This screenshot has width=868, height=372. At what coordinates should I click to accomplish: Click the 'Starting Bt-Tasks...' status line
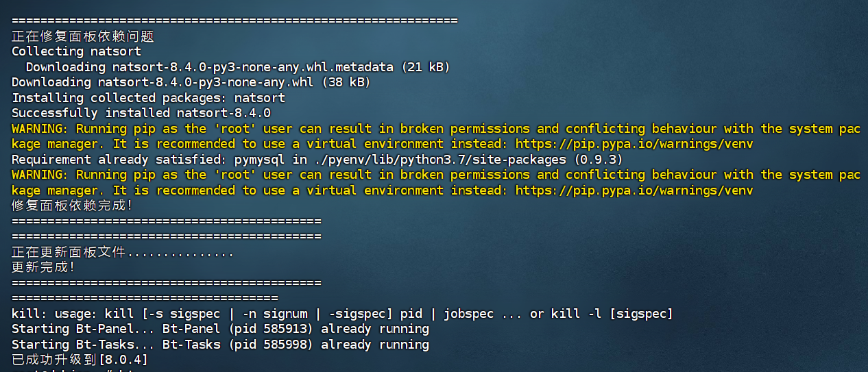(220, 345)
